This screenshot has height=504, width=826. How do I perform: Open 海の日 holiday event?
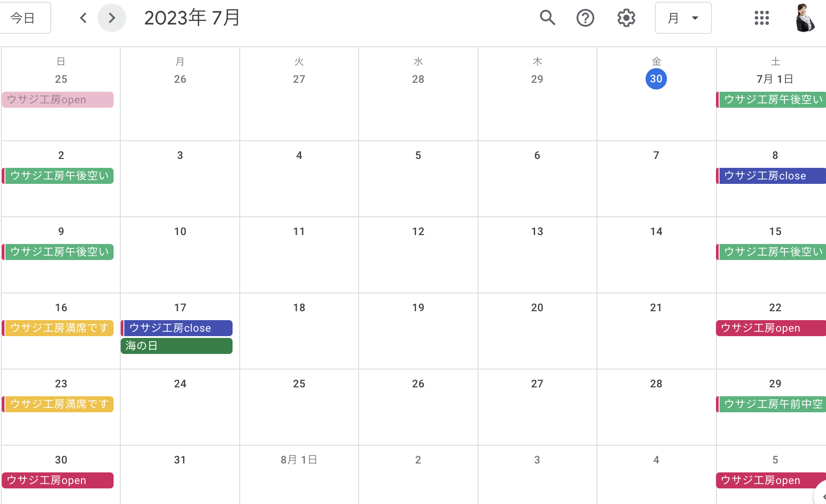[176, 346]
